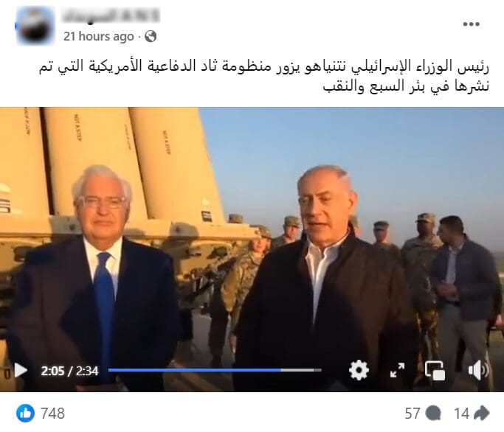
Task: Open the 57 comments count
Action: coord(412,414)
